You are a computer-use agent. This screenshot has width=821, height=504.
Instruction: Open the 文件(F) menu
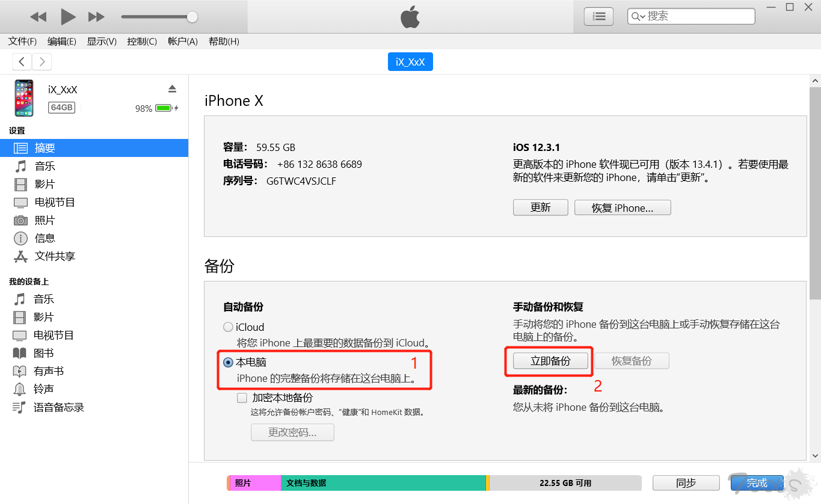tap(22, 41)
